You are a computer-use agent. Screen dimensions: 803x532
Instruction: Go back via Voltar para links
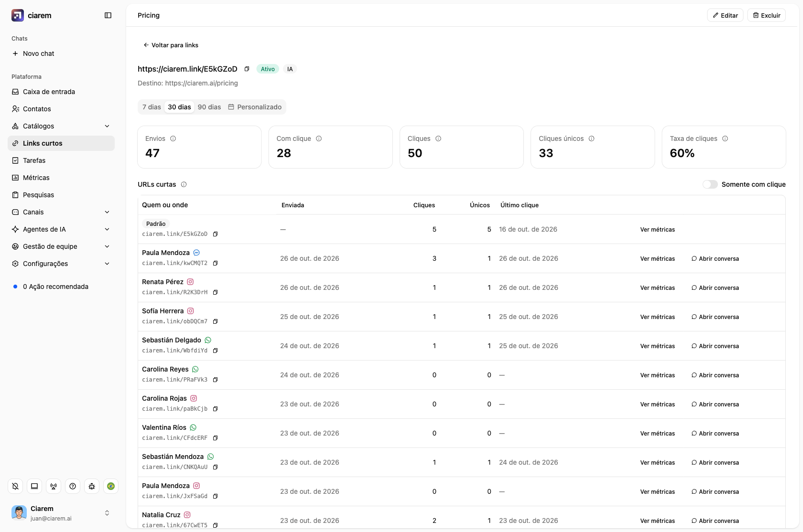click(171, 45)
